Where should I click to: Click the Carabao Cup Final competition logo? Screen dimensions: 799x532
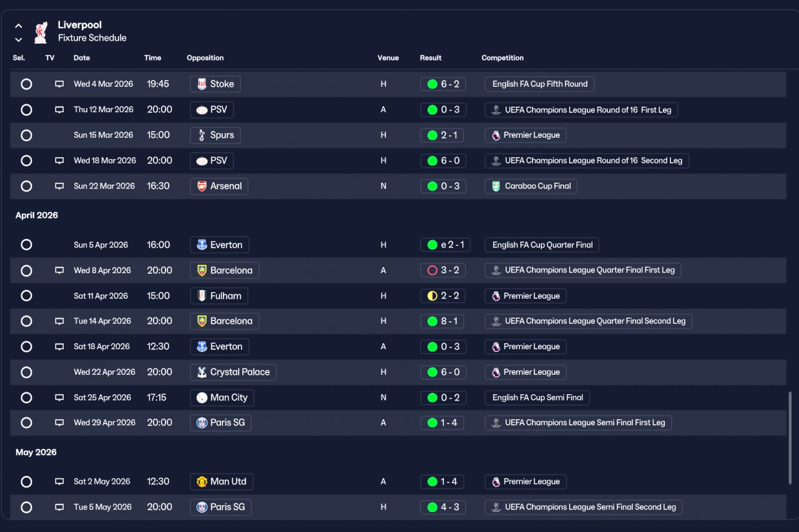[496, 186]
